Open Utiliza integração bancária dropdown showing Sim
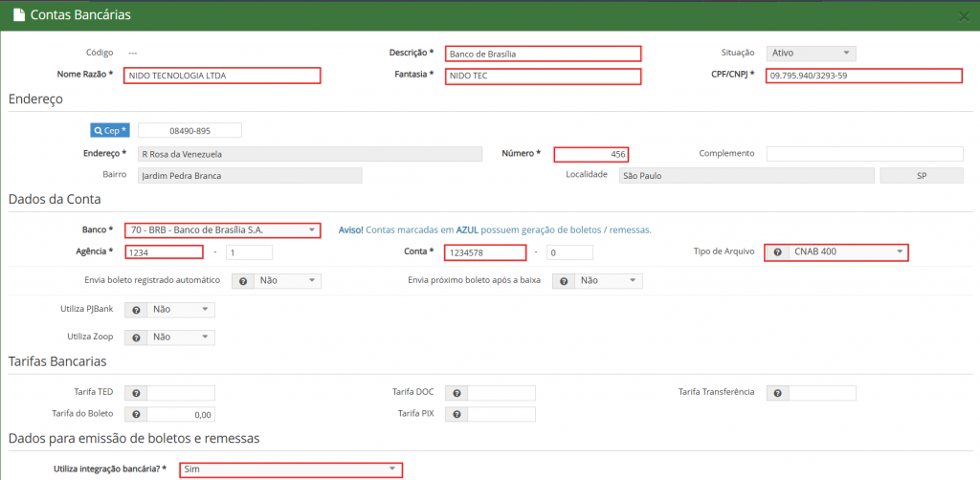 [290, 469]
